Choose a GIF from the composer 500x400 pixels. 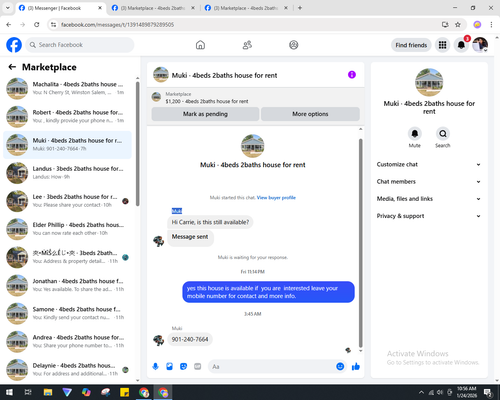198,367
